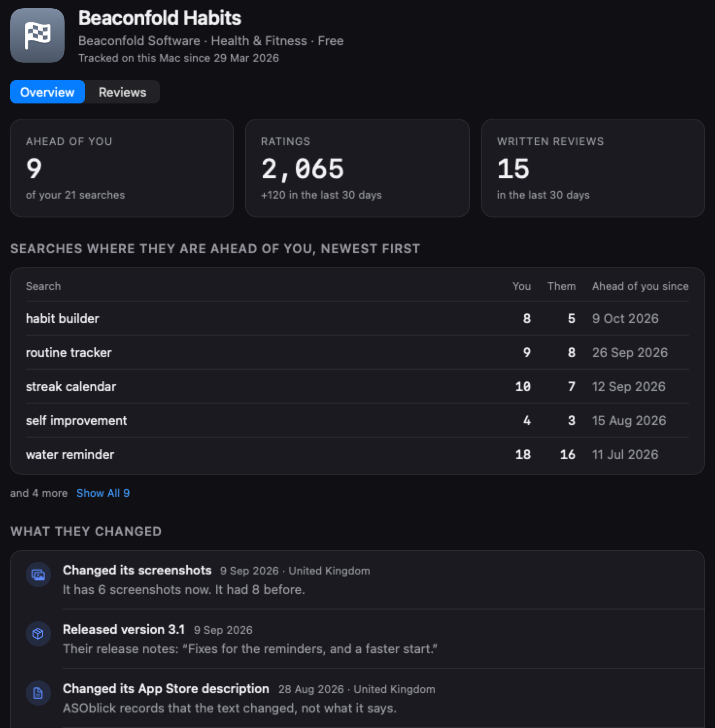The height and width of the screenshot is (728, 715).
Task: Click the 26 Sep 2026 date cell
Action: tap(630, 352)
